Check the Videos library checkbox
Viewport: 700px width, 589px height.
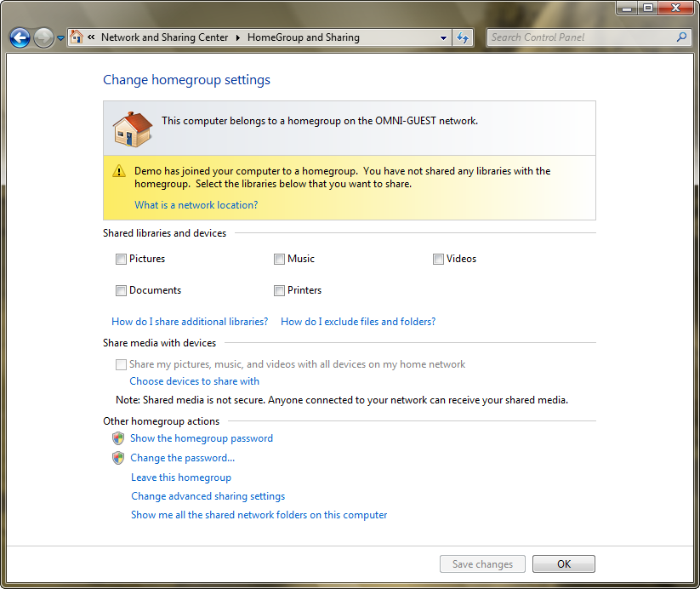pos(438,260)
